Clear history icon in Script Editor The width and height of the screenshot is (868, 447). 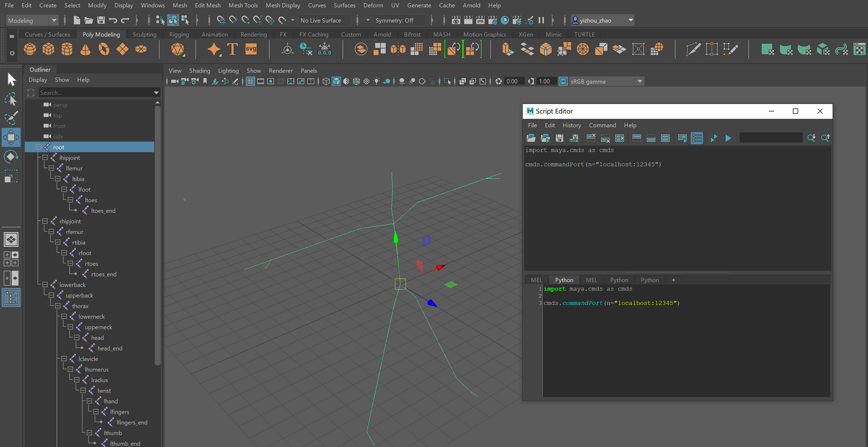tap(591, 138)
